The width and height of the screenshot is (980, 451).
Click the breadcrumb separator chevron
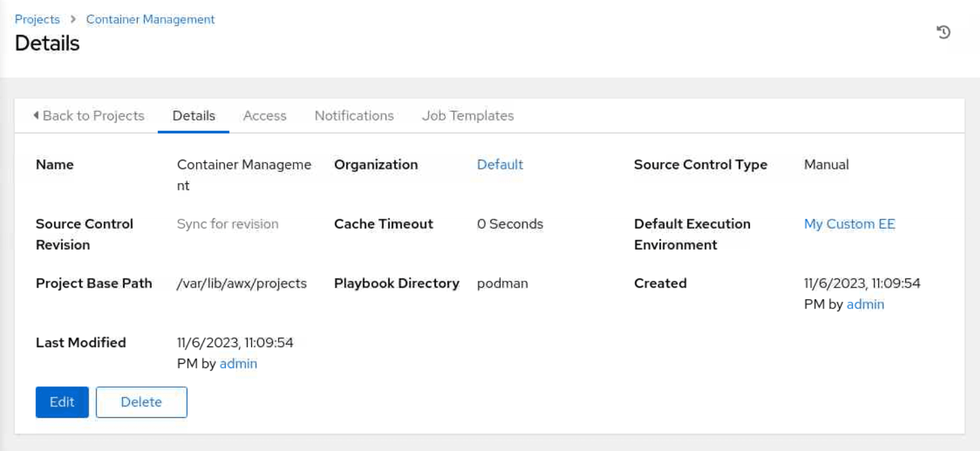[73, 19]
